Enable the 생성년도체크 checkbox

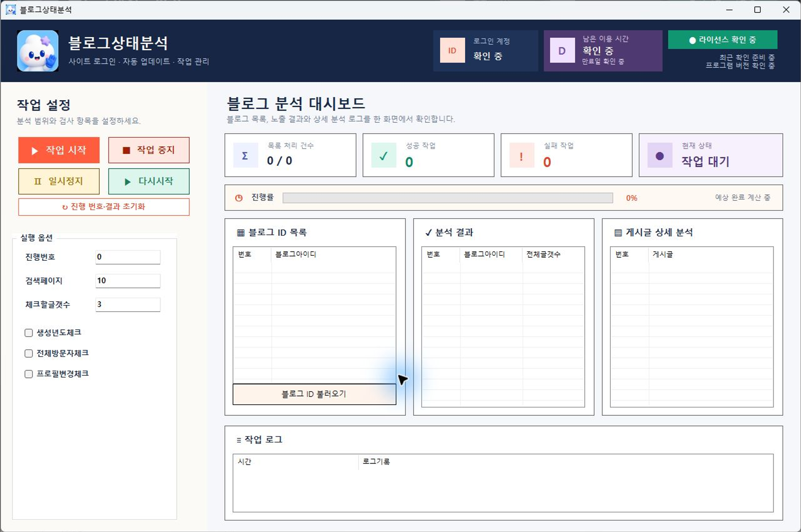click(29, 333)
